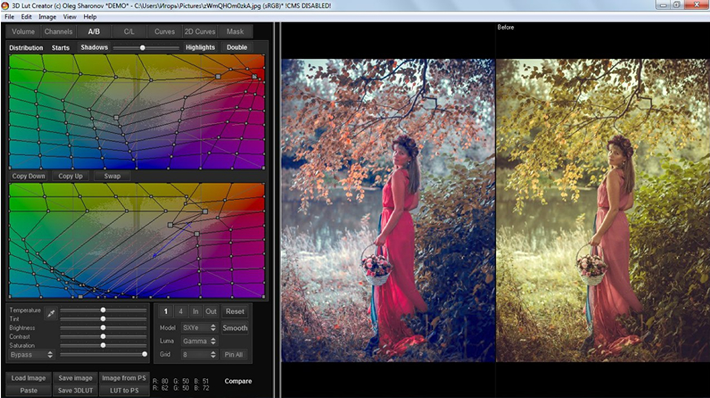The height and width of the screenshot is (398, 710).
Task: Click the Temperature slider handle
Action: [103, 310]
